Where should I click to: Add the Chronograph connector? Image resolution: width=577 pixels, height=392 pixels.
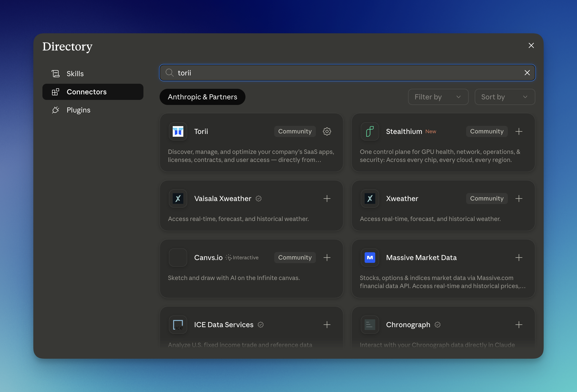[519, 325]
